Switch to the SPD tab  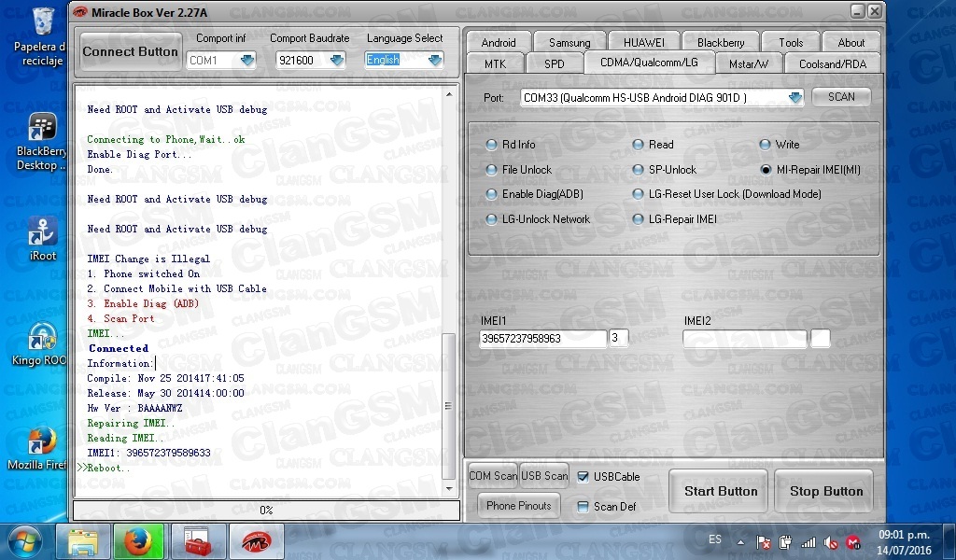(x=555, y=64)
